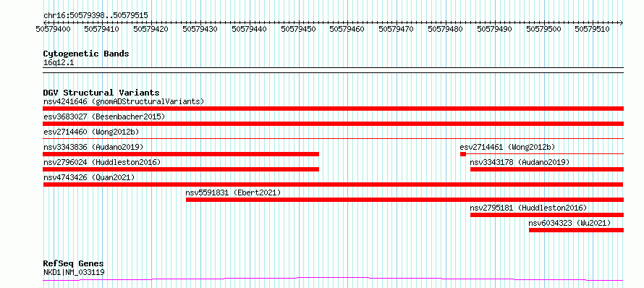Click the nsv6034323 Wu2021 variant bar
This screenshot has height=288, width=644.
(x=576, y=230)
